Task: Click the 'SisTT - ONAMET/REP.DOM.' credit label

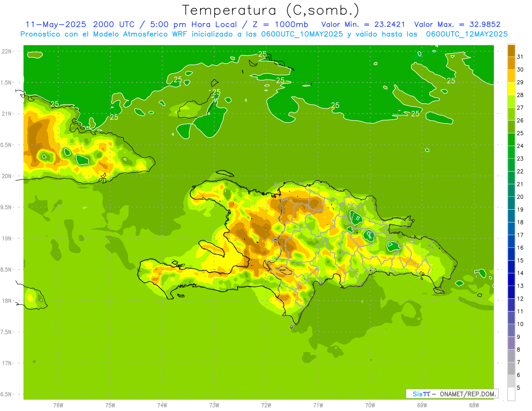Action: coord(452,394)
